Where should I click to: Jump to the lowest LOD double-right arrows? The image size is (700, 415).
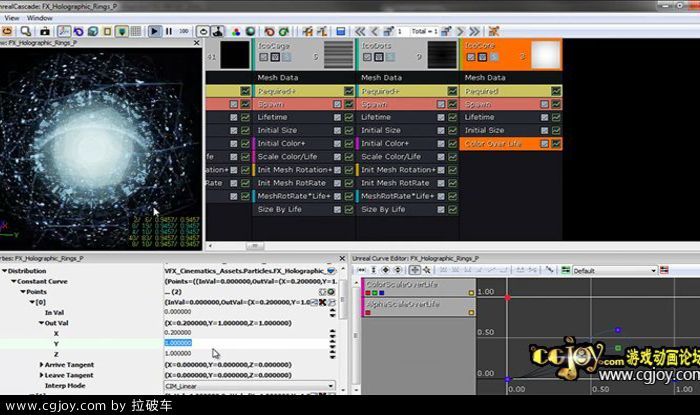tap(475, 31)
